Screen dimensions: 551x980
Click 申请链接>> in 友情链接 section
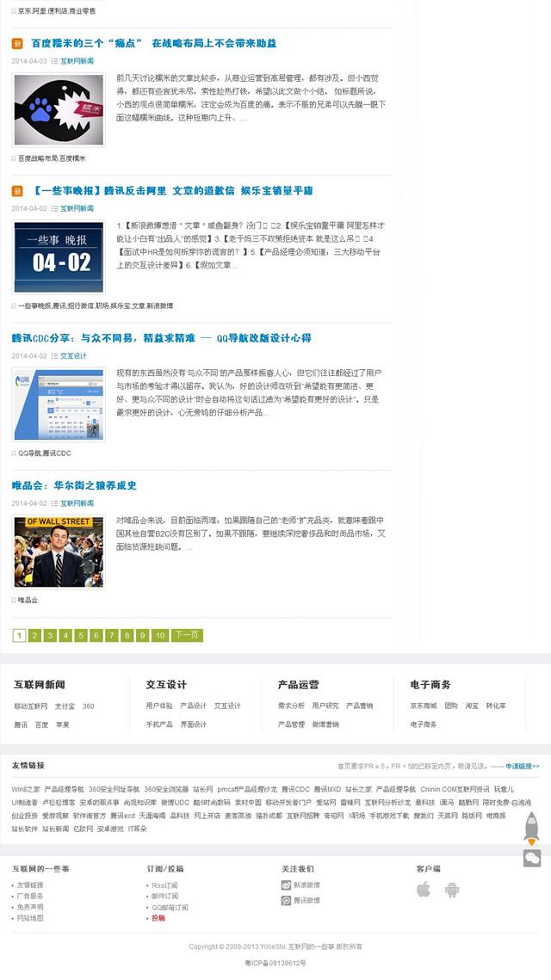coord(523,767)
